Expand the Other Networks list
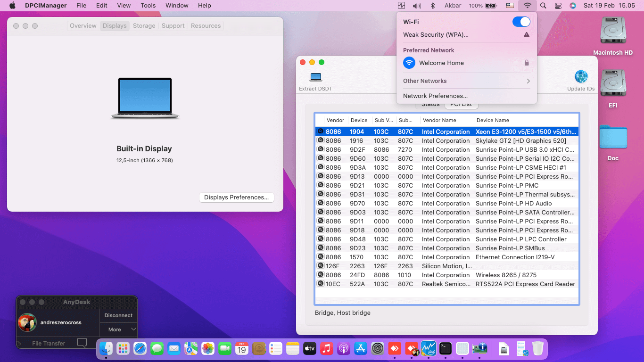Screen dimensions: 644x362 (467, 81)
